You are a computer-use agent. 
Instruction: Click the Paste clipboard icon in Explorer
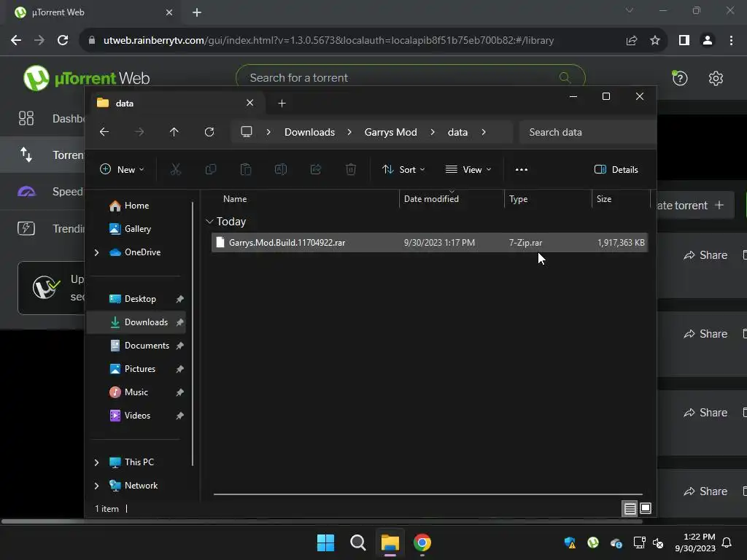coord(246,169)
